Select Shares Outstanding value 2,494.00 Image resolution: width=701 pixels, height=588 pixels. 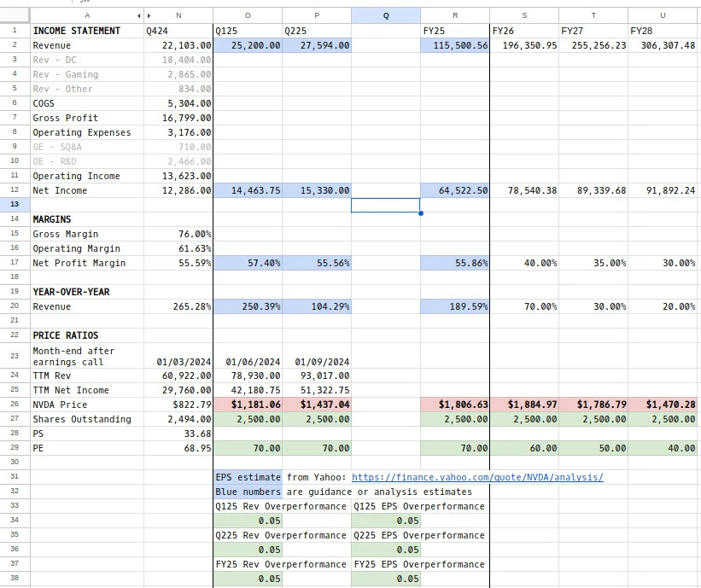178,419
